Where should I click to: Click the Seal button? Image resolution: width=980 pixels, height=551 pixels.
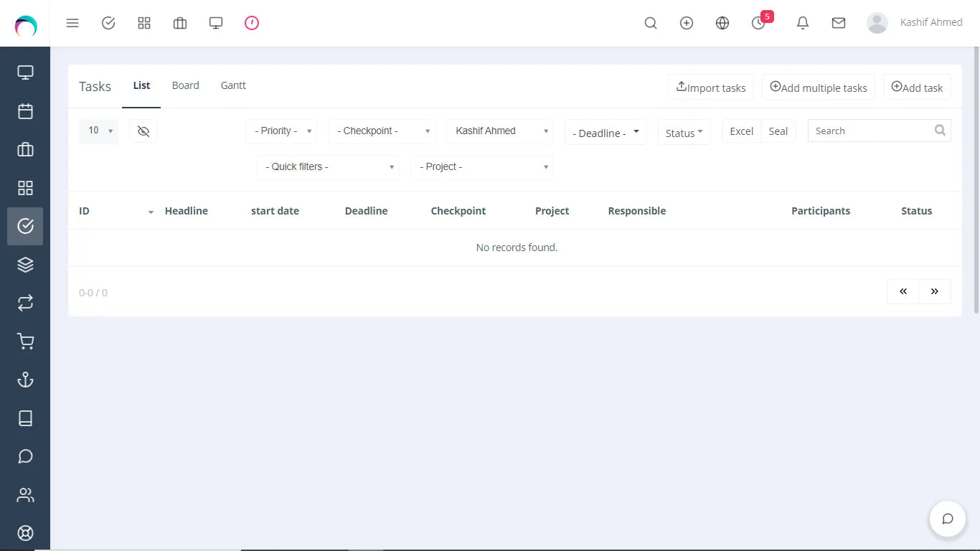coord(778,131)
